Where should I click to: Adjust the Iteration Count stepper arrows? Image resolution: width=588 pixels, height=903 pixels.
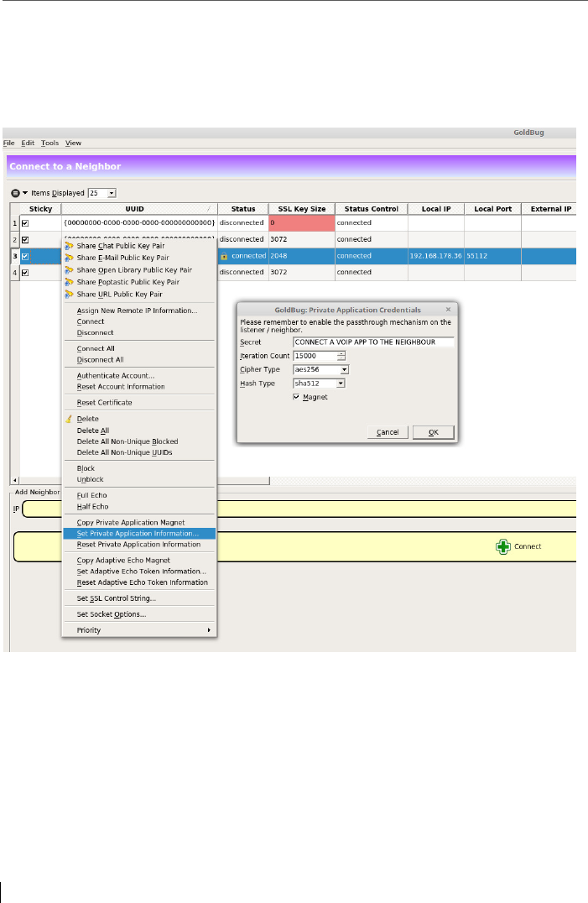point(341,356)
